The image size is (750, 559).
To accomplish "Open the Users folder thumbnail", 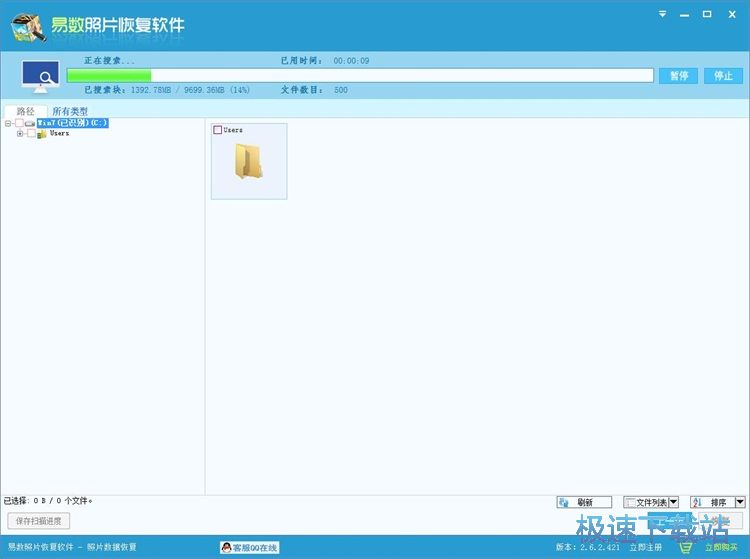I will tap(249, 161).
